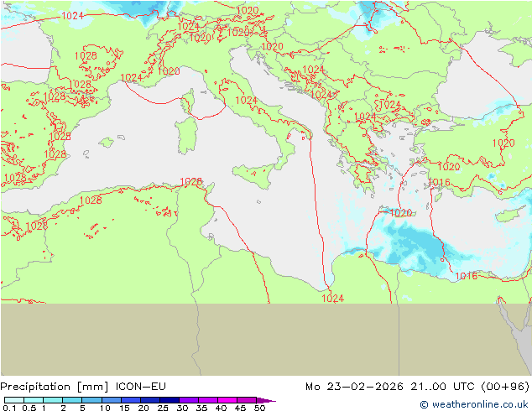Click the island of Sicily on the map
This screenshot has height=411, width=532.
click(253, 175)
